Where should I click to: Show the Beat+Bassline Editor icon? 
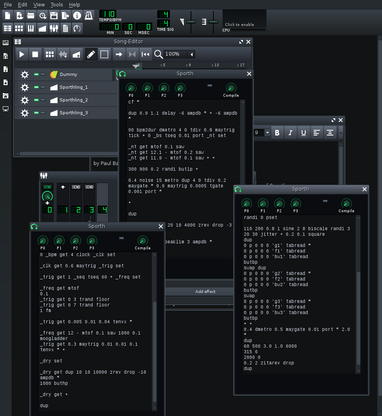(x=19, y=28)
